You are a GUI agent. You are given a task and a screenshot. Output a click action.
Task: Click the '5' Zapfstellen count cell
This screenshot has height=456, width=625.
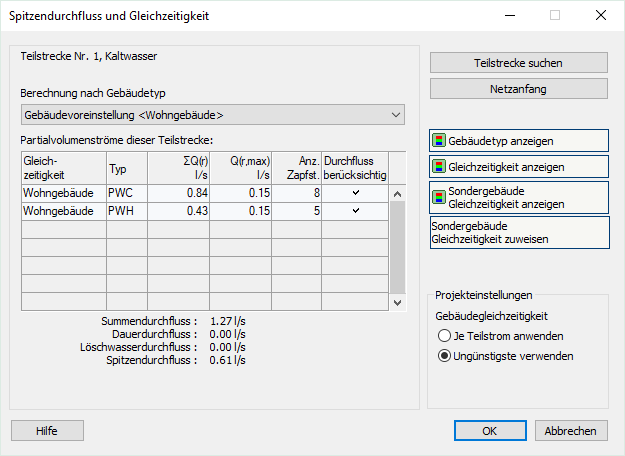296,211
